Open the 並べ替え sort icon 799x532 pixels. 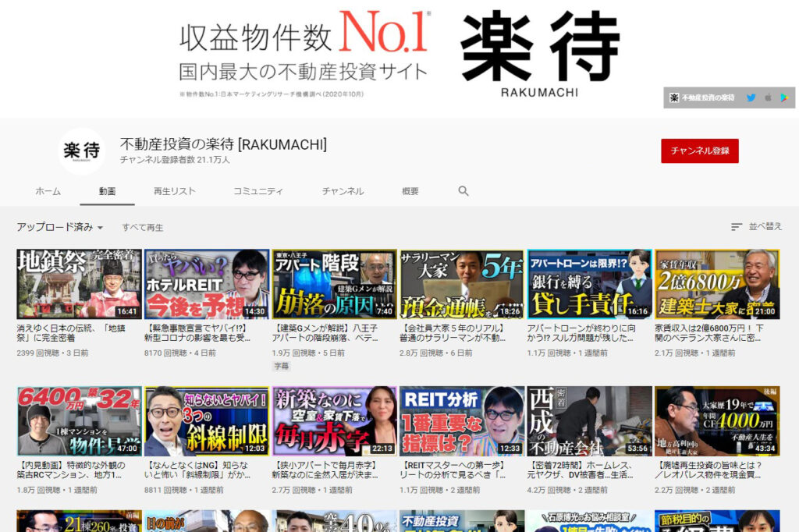point(737,227)
